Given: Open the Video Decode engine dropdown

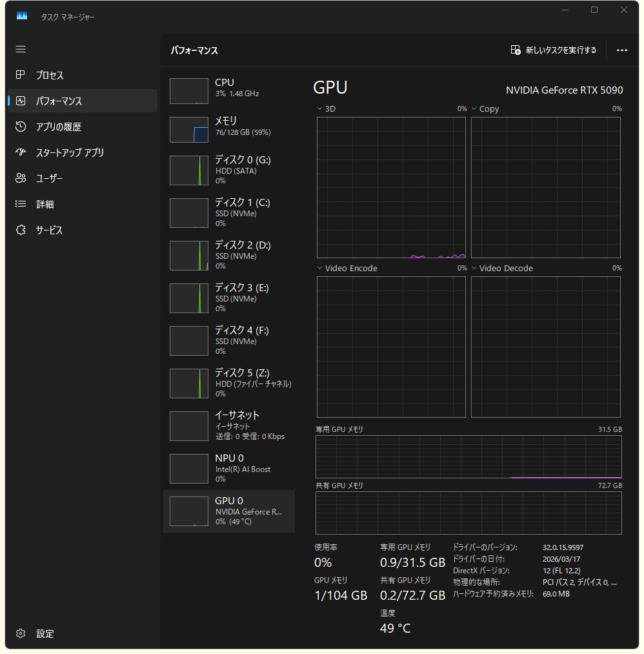Looking at the screenshot, I should (x=474, y=268).
